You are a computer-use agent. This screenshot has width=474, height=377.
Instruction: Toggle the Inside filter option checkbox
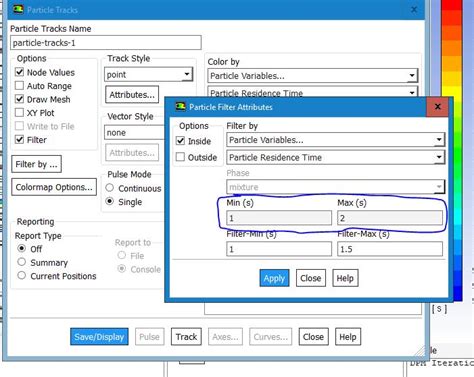180,141
